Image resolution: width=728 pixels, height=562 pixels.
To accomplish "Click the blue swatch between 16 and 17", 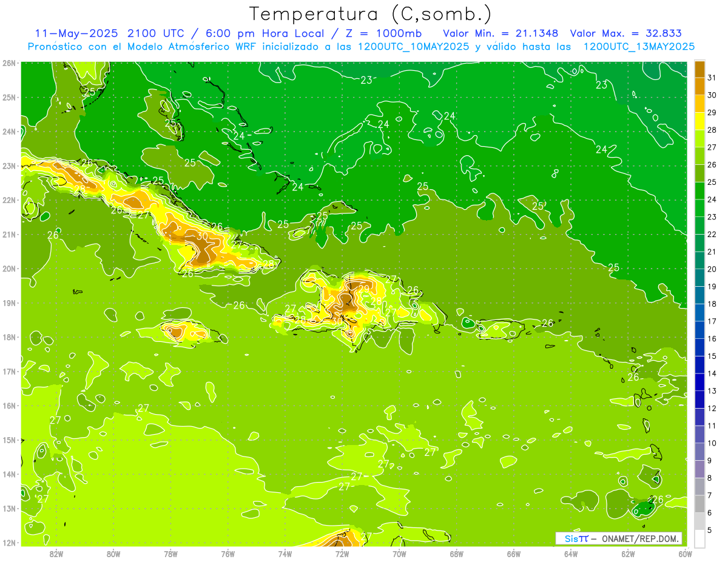I will (x=700, y=330).
